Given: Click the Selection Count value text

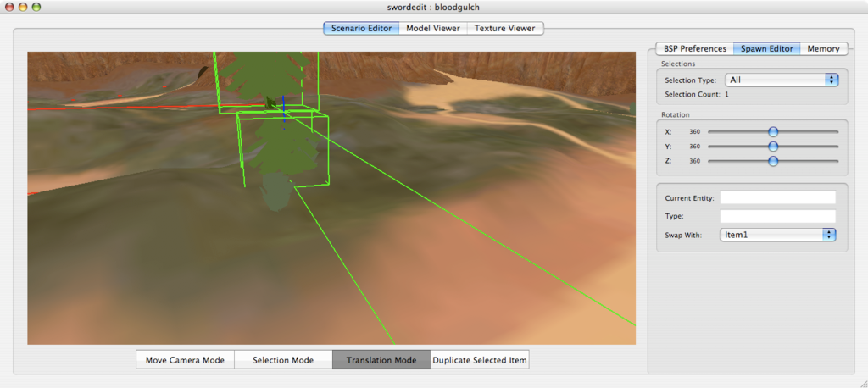Looking at the screenshot, I should 726,95.
